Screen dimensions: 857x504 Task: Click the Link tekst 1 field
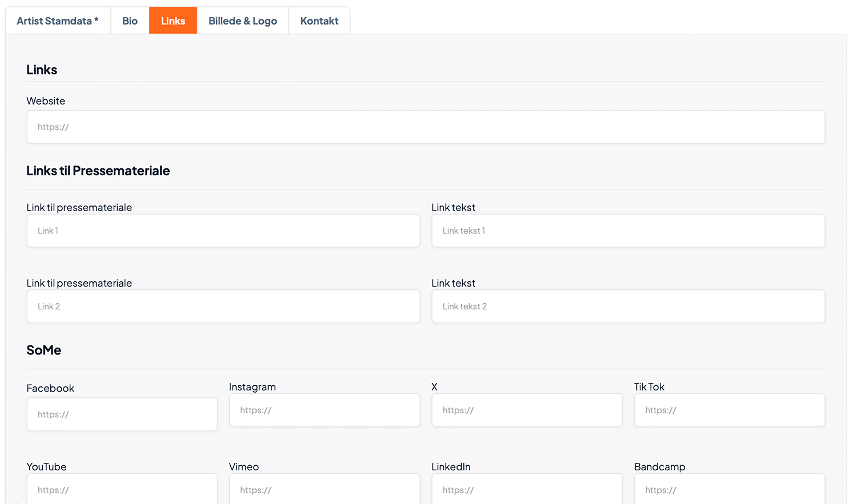point(628,231)
